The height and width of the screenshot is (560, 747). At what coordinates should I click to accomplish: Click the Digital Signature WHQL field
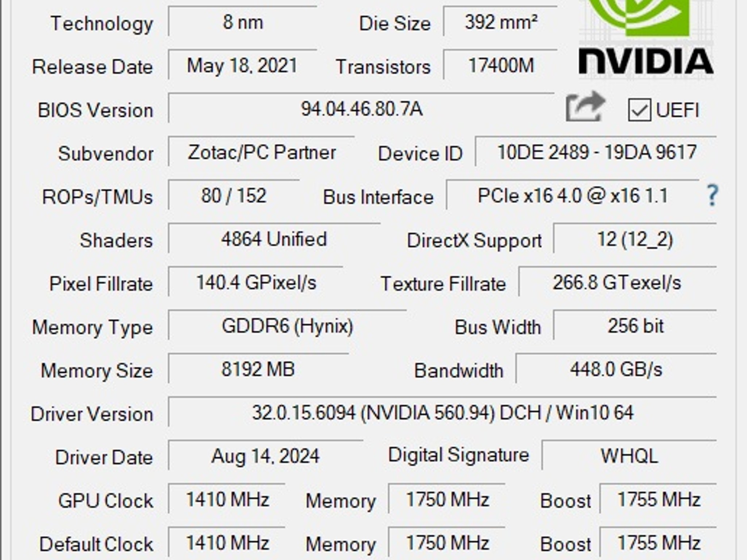point(630,455)
